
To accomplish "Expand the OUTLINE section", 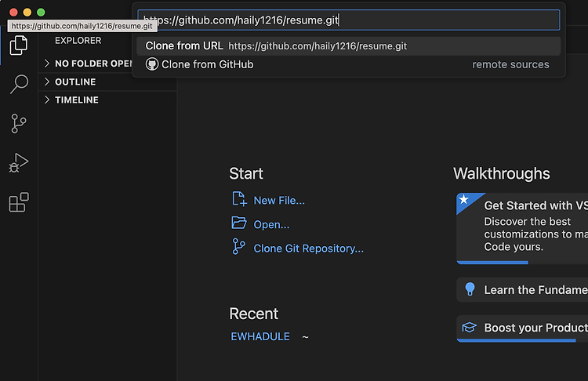I will [107, 82].
